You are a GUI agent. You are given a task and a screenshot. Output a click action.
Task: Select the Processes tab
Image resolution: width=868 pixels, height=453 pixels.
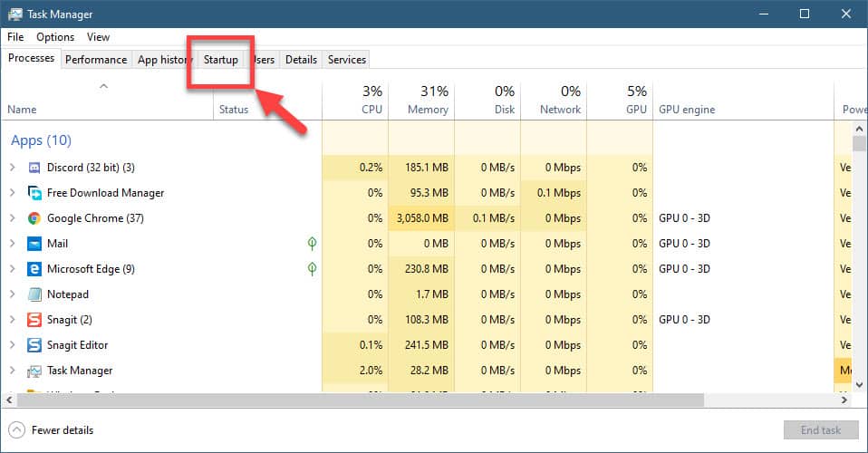coord(31,58)
